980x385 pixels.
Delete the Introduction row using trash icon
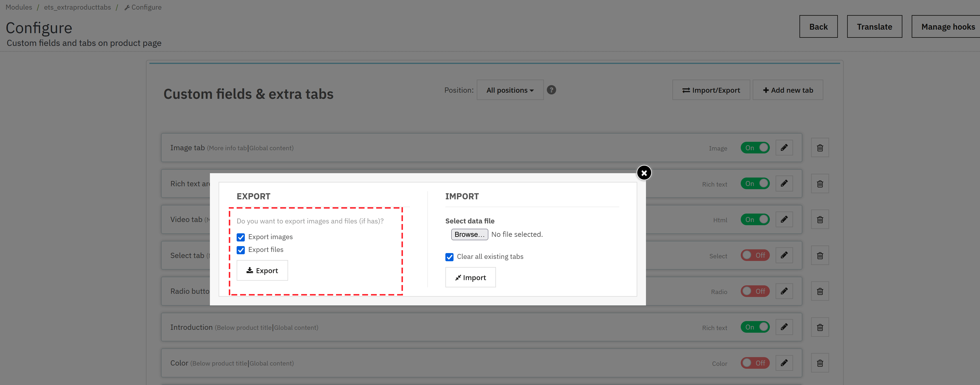820,327
